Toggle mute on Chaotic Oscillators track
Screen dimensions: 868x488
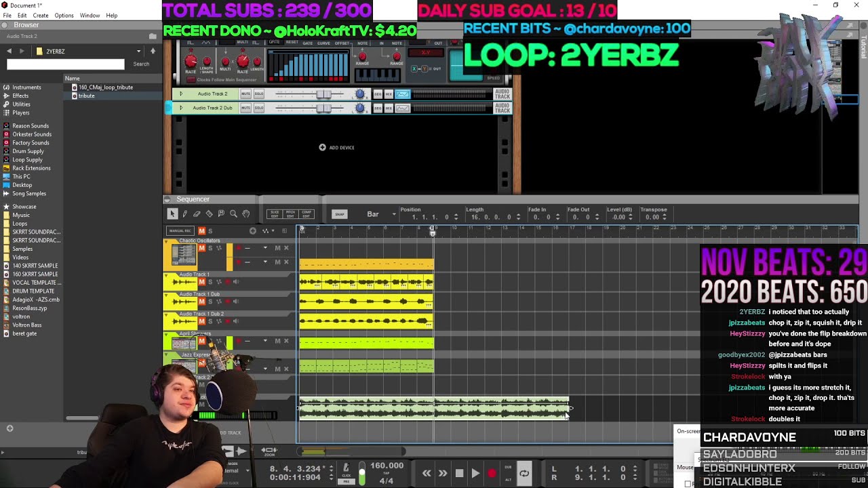pos(201,247)
